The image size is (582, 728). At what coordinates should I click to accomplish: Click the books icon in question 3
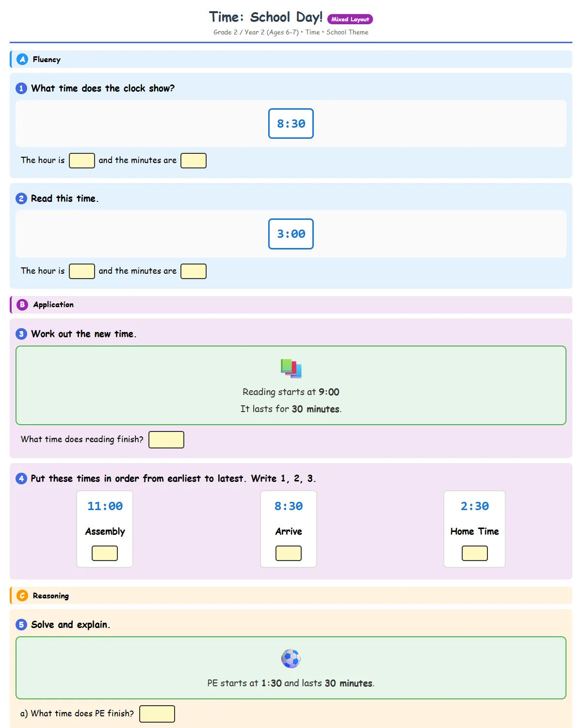click(291, 368)
